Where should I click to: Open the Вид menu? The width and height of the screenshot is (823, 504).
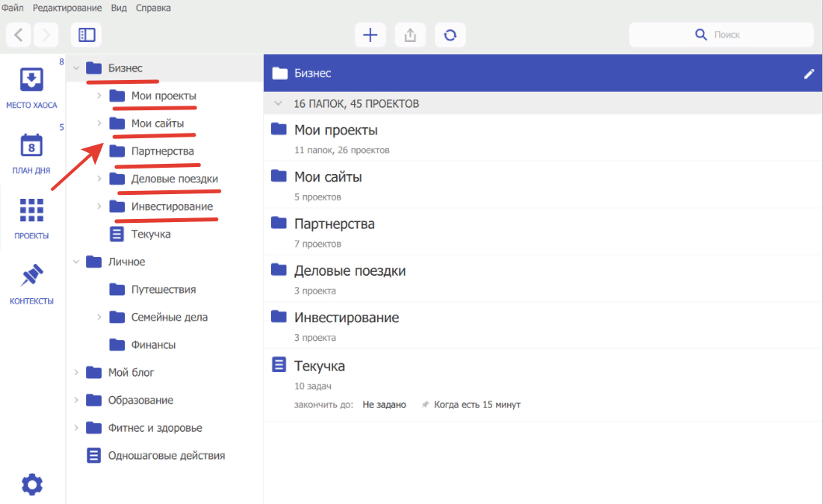[x=118, y=8]
